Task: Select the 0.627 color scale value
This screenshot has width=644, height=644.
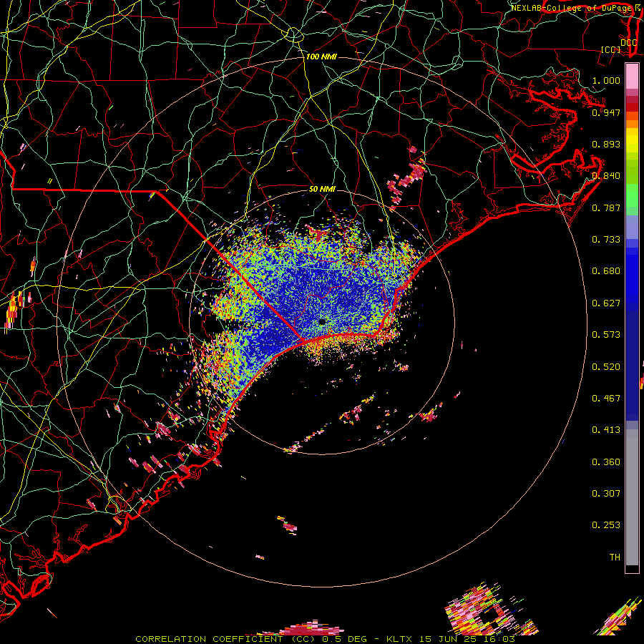Action: pyautogui.click(x=606, y=303)
